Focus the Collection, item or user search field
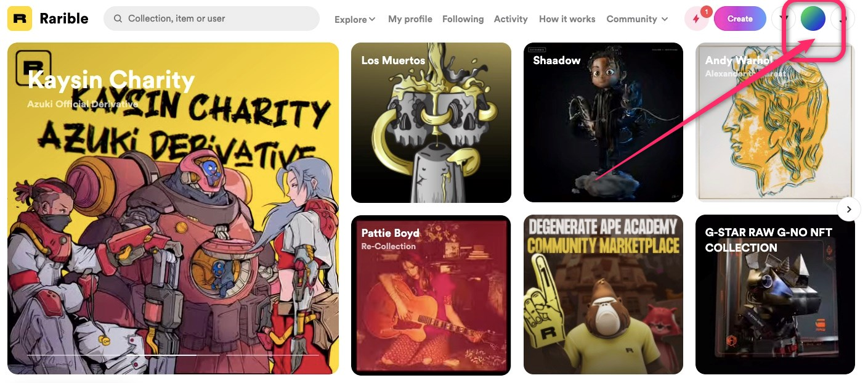Image resolution: width=868 pixels, height=383 pixels. [x=211, y=19]
